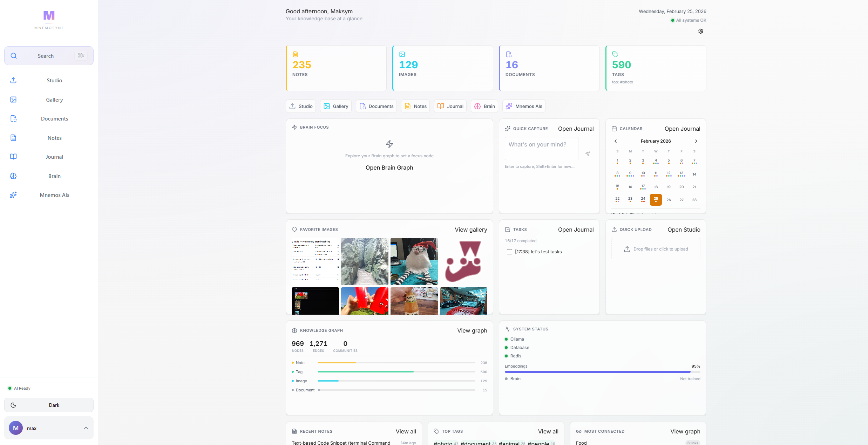
Task: Click the Documents stat card icon
Action: pos(509,54)
